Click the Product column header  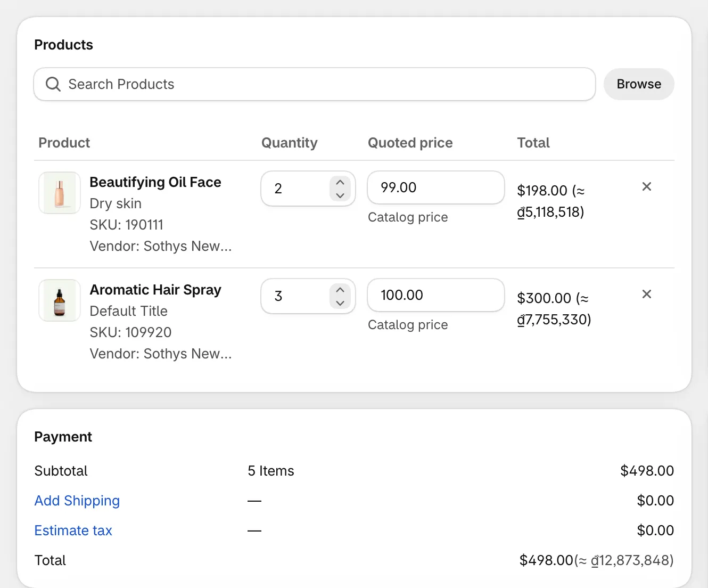click(64, 143)
